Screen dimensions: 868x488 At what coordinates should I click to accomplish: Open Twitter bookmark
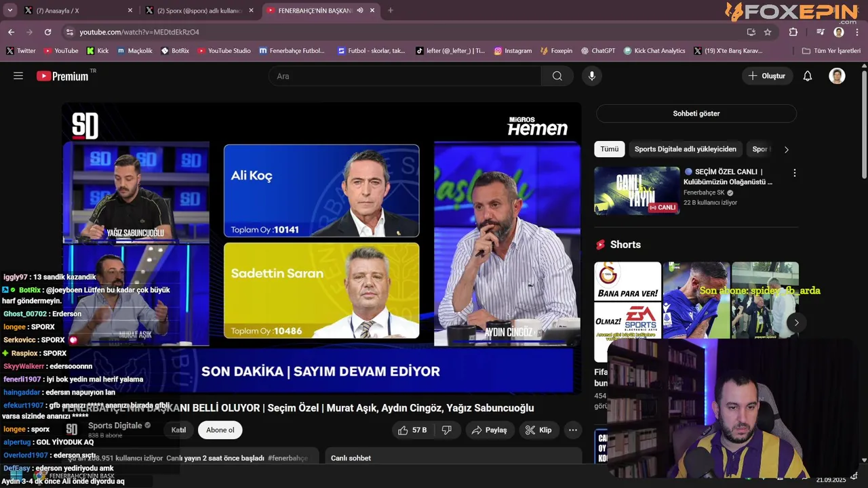21,51
